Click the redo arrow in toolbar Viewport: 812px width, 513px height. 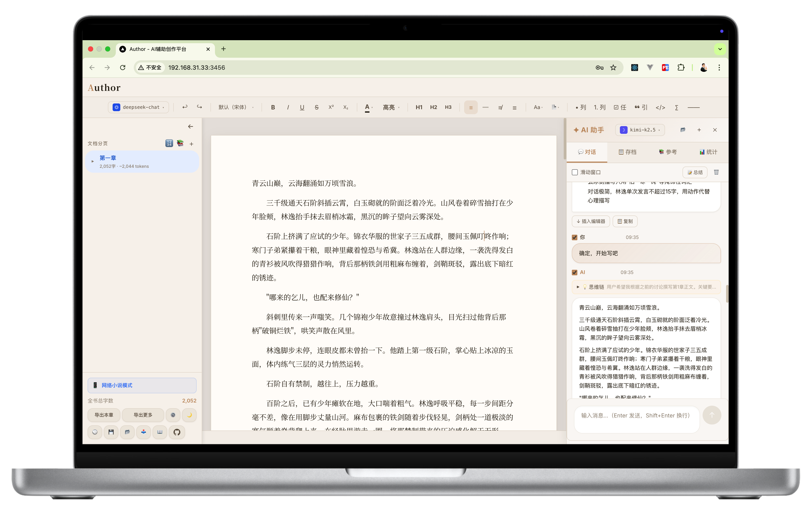pos(199,107)
